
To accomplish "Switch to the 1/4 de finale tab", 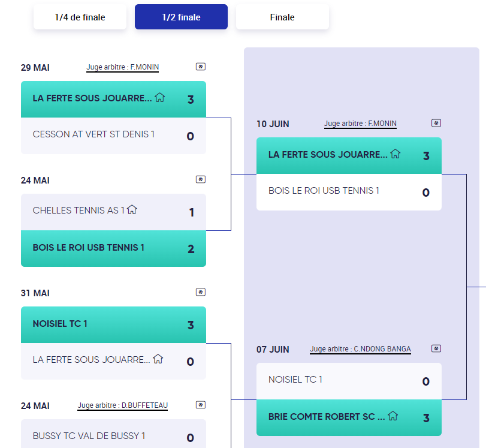I will pyautogui.click(x=80, y=17).
